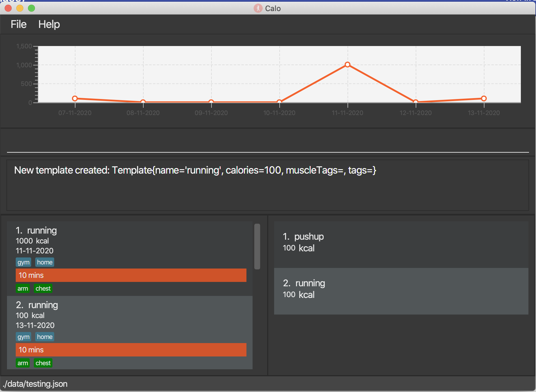The height and width of the screenshot is (392, 536).
Task: Click the 07-11-2020 x-axis label
Action: 75,113
